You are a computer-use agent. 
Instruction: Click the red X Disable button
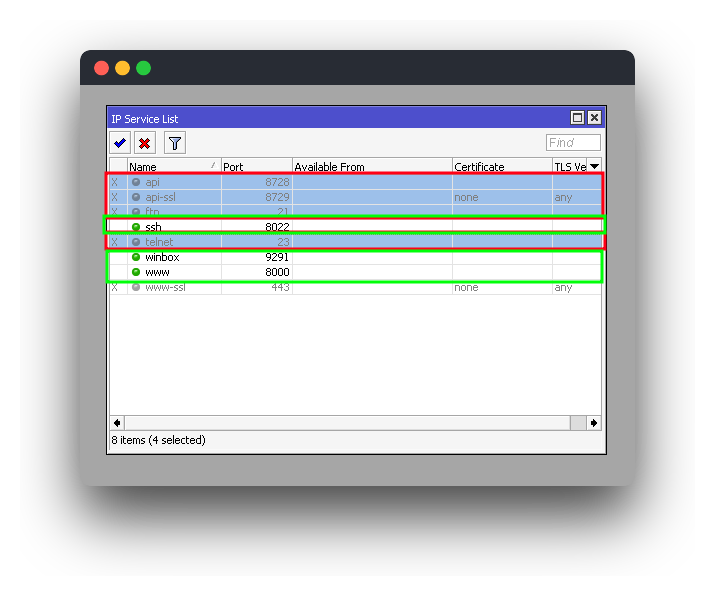click(x=145, y=143)
